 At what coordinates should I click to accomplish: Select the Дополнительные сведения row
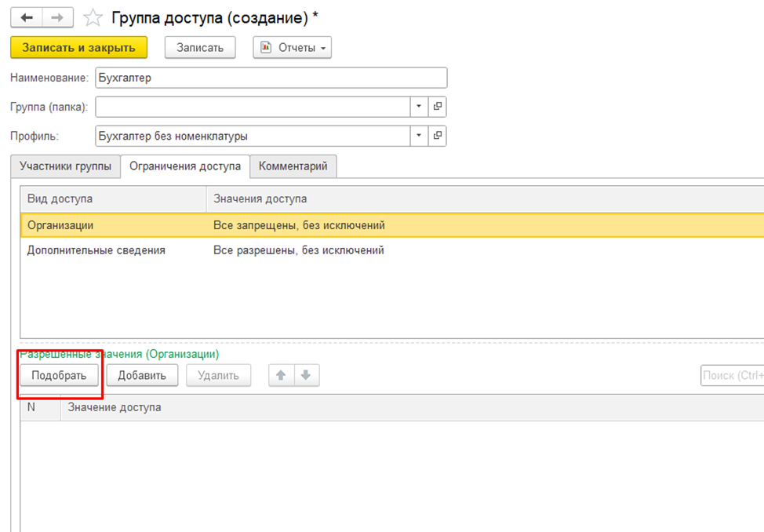pyautogui.click(x=392, y=250)
